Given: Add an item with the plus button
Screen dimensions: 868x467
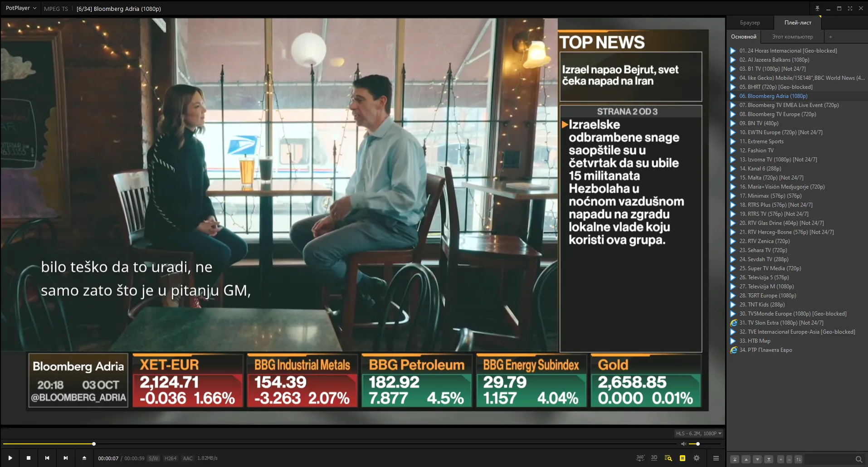Looking at the screenshot, I should (x=781, y=459).
